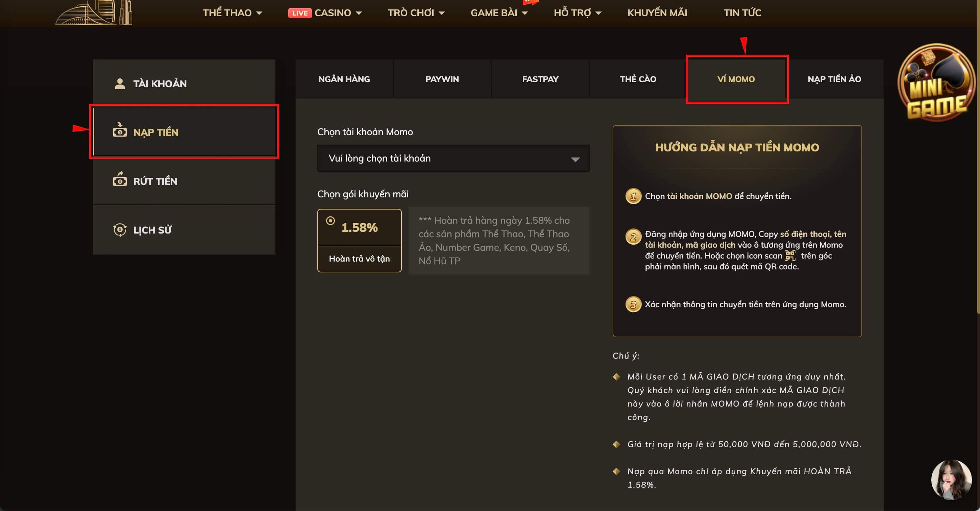Viewport: 980px width, 511px height.
Task: Click the Hướng Dẫn Nạp Tiền Momo heading
Action: [x=737, y=148]
